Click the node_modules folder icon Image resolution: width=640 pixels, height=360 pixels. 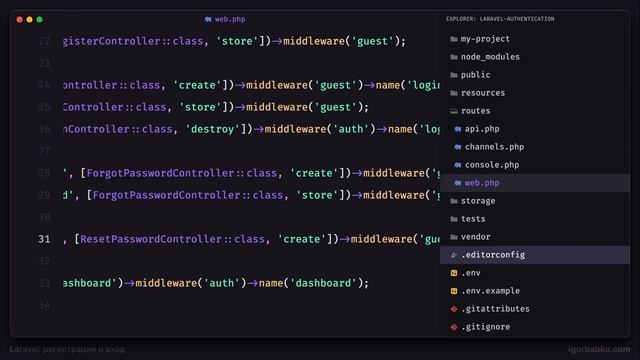(454, 57)
